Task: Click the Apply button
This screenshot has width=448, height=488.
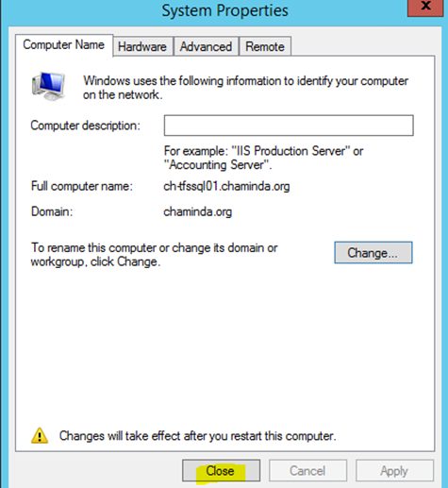Action: [x=394, y=471]
